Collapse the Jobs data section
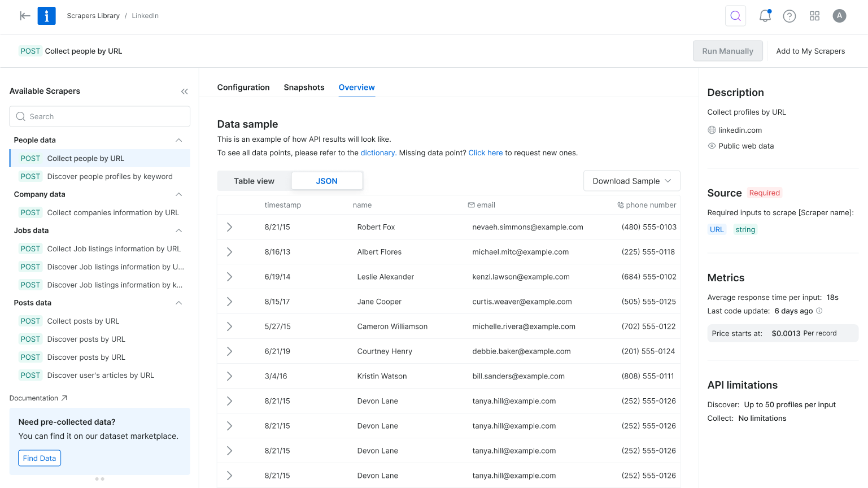Viewport: 868px width, 488px height. [x=178, y=230]
